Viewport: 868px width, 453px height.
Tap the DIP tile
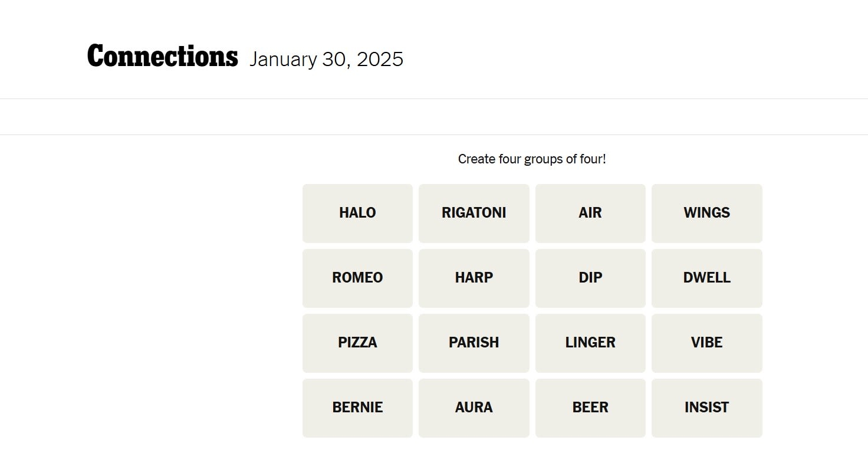pos(590,278)
